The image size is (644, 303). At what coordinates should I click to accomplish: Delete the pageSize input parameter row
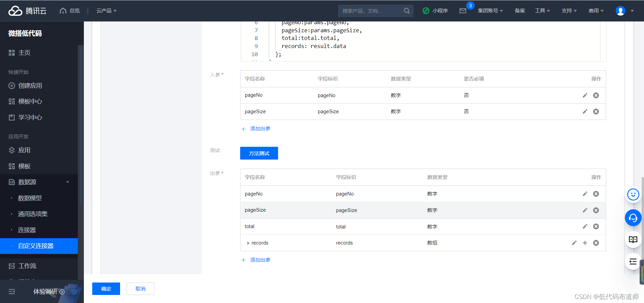point(596,112)
